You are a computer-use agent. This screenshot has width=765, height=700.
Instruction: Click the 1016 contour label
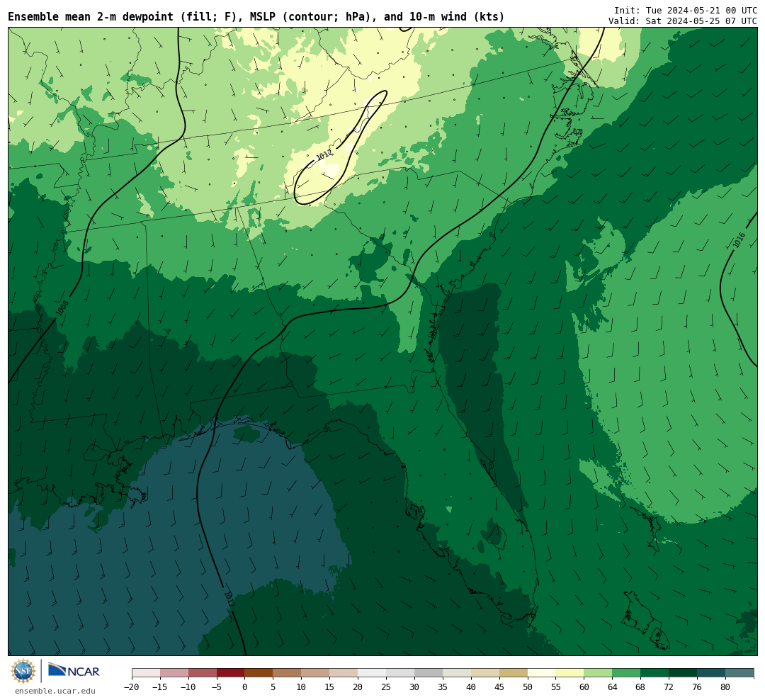pyautogui.click(x=739, y=240)
